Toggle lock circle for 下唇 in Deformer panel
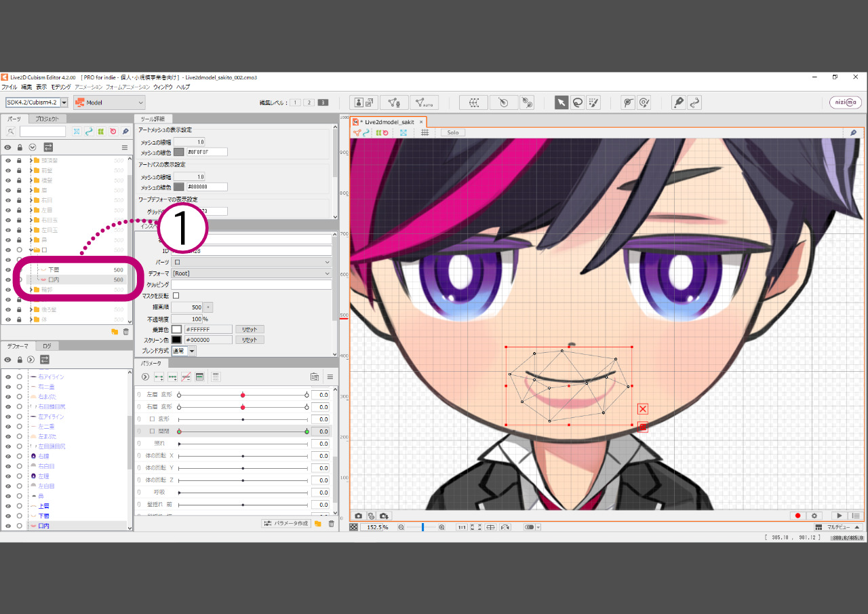 point(20,516)
